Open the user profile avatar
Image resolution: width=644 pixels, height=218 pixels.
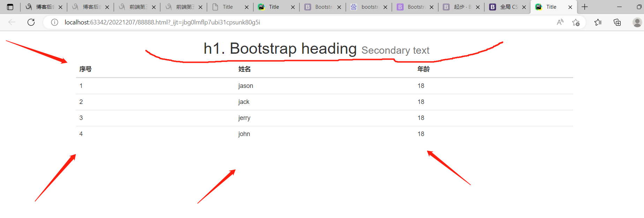click(x=637, y=22)
